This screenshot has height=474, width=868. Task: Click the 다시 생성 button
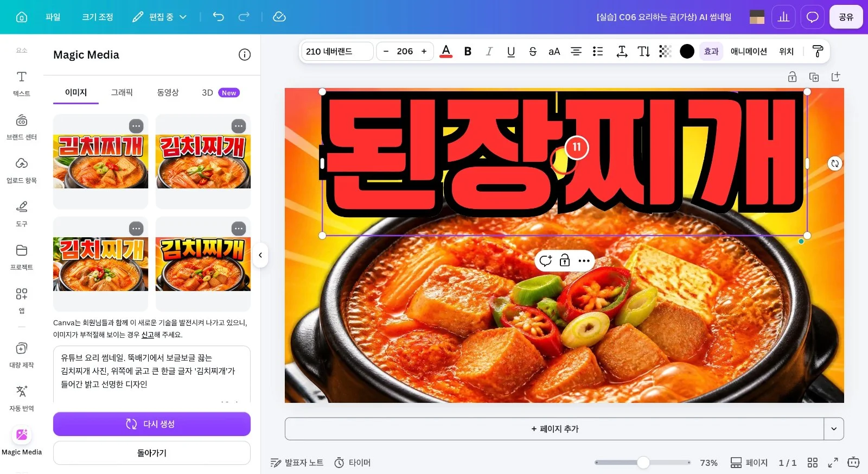152,424
